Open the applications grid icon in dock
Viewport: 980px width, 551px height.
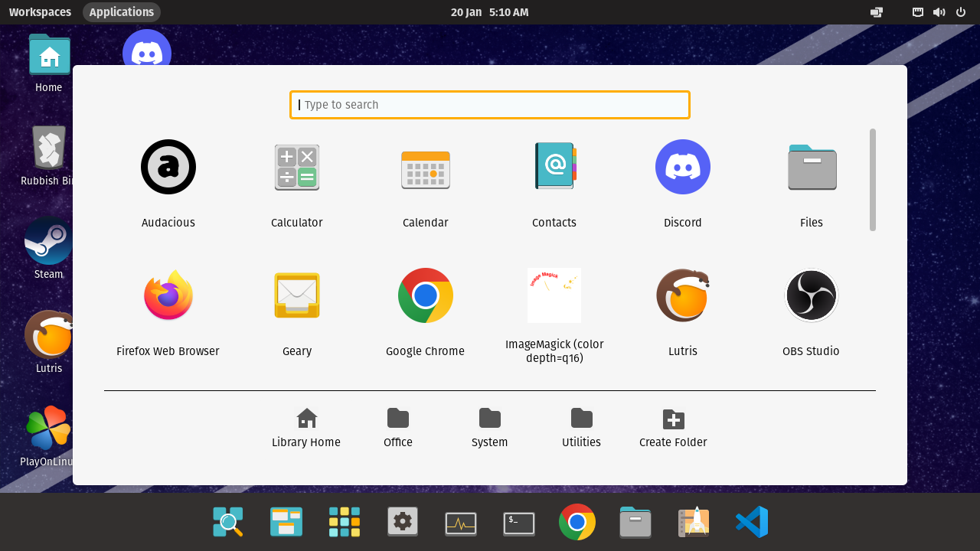345,522
